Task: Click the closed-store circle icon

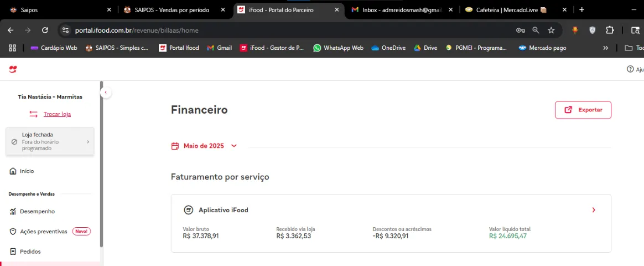Action: (x=14, y=141)
